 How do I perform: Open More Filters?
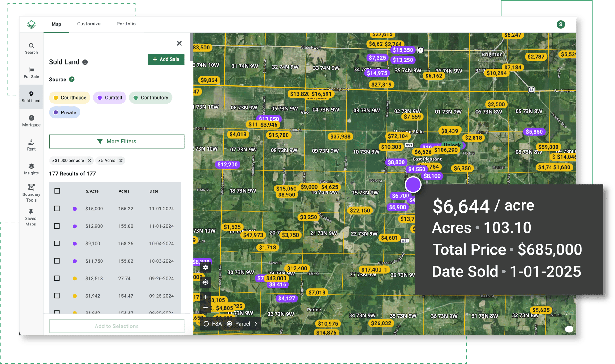coord(117,141)
